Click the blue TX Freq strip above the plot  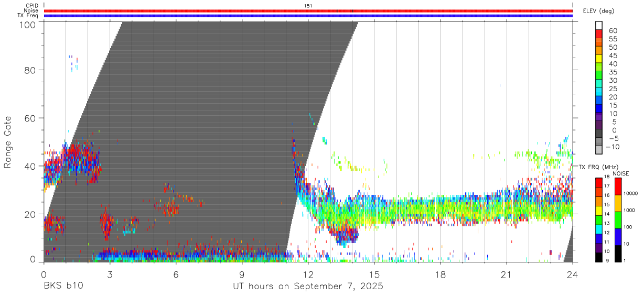coord(308,16)
